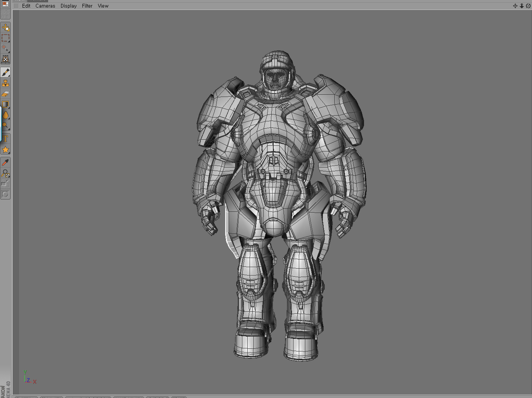This screenshot has width=532, height=398.
Task: Click the viewport dolly zoom camera icon
Action: [x=522, y=6]
